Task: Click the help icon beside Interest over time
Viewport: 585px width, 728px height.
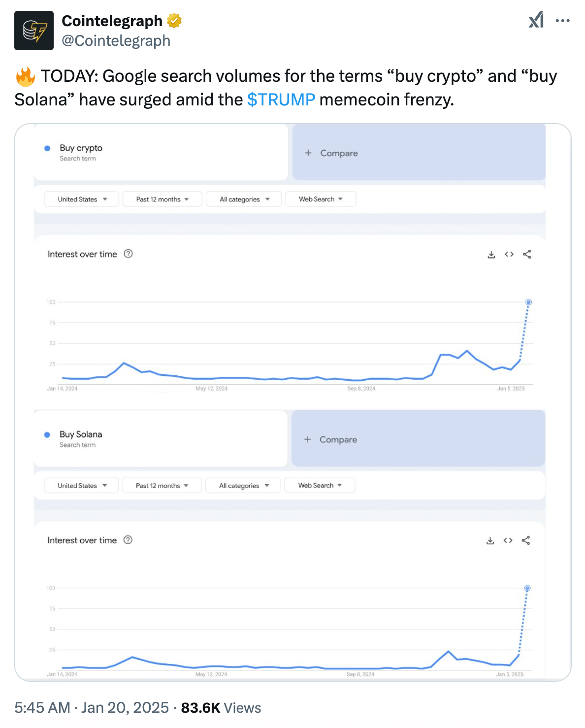Action: (128, 254)
